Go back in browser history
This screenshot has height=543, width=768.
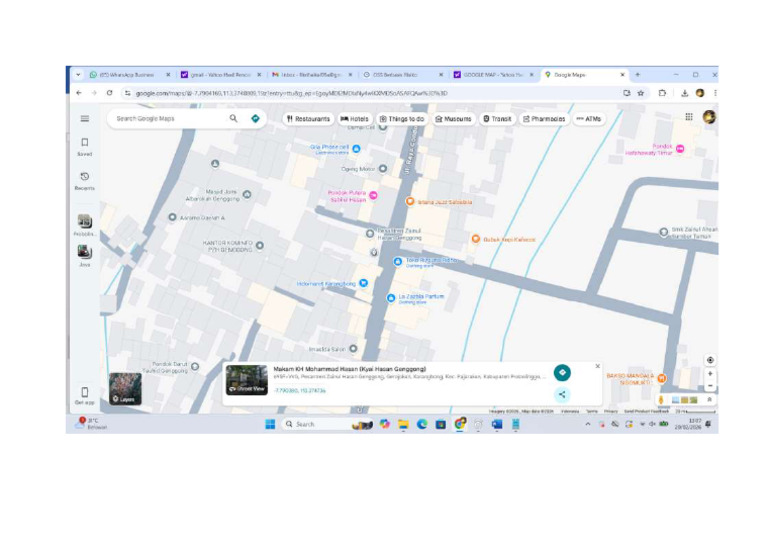pos(79,93)
